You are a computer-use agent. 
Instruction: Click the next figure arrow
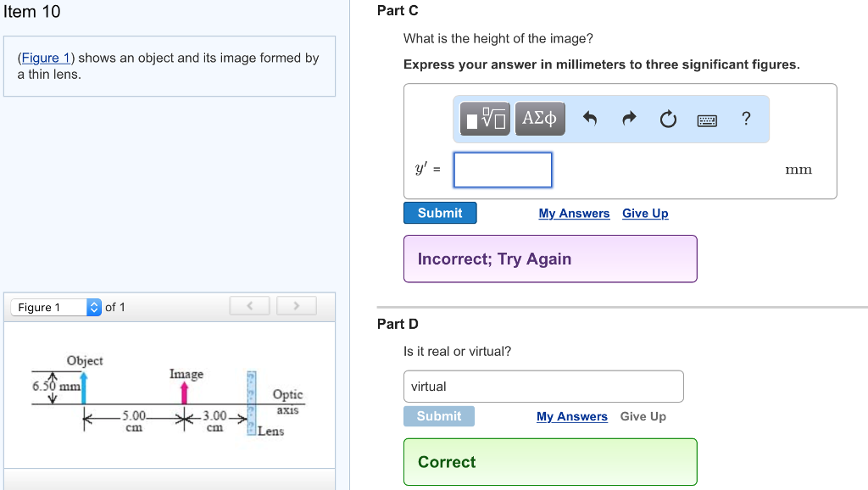296,305
